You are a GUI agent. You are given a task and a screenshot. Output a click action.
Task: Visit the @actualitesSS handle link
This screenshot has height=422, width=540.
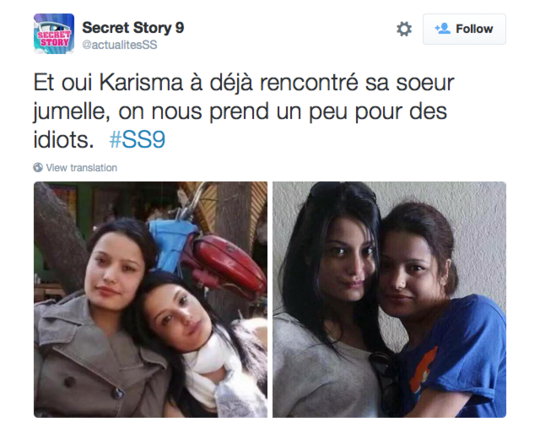120,45
